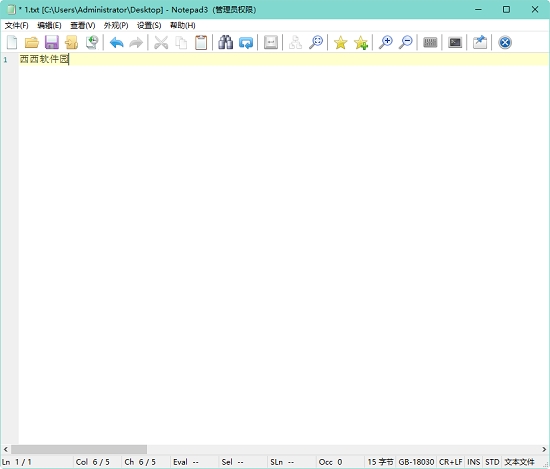Open Find with the binoculars icon

pos(226,42)
